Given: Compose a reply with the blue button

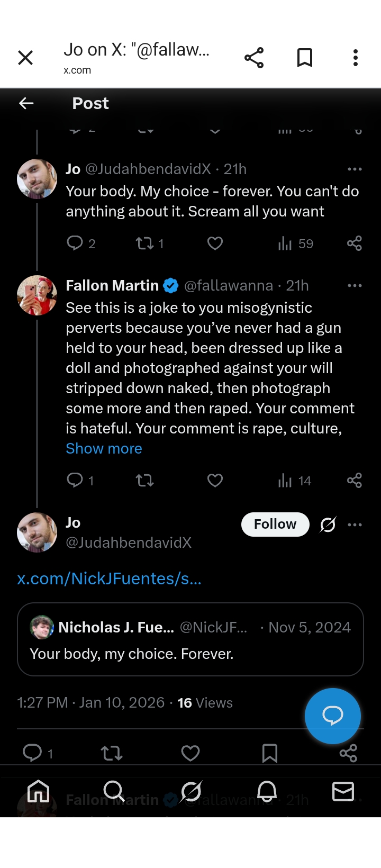Looking at the screenshot, I should [333, 716].
